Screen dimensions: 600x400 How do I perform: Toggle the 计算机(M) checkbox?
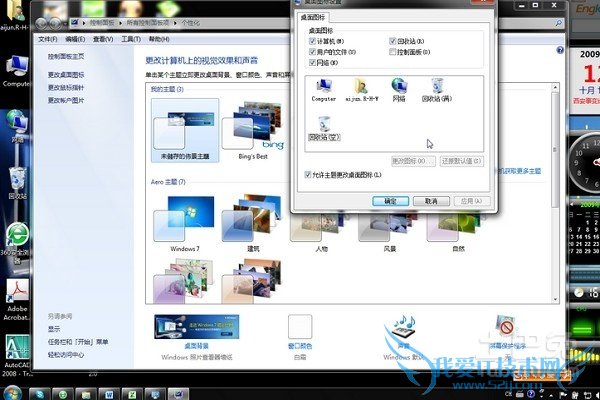pyautogui.click(x=312, y=41)
